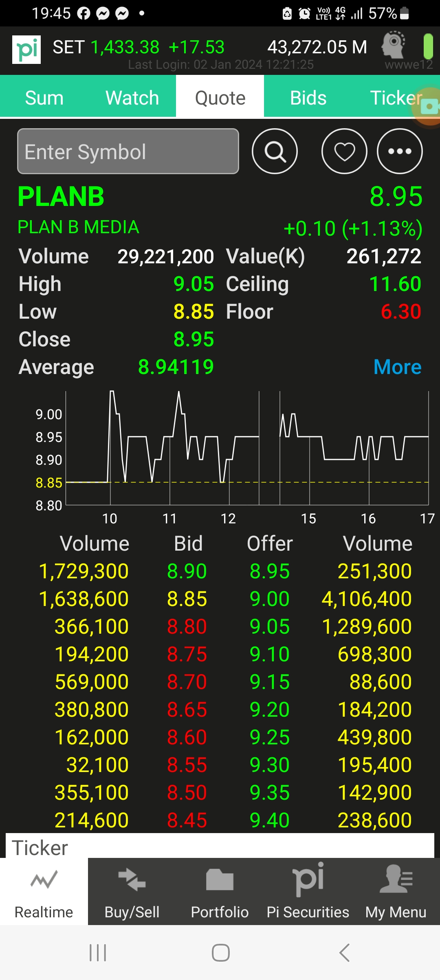Tap the Ceiling value 11.60

pos(395,284)
